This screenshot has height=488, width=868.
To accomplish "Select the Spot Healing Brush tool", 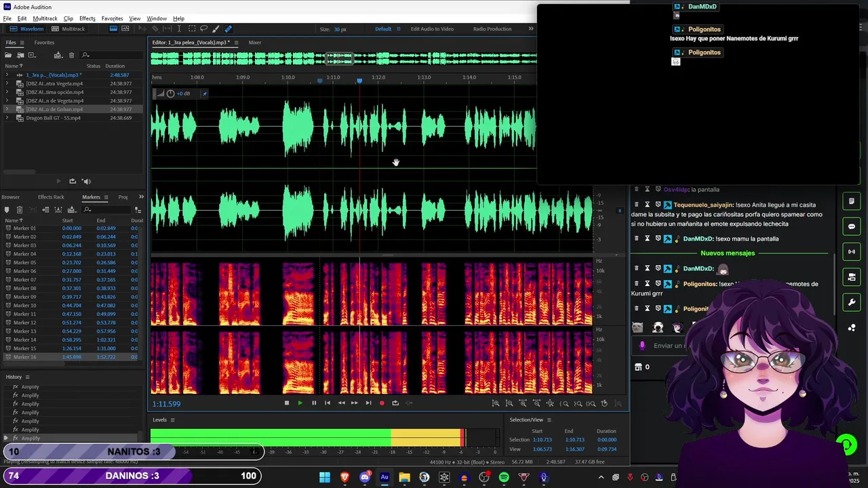I will 228,28.
